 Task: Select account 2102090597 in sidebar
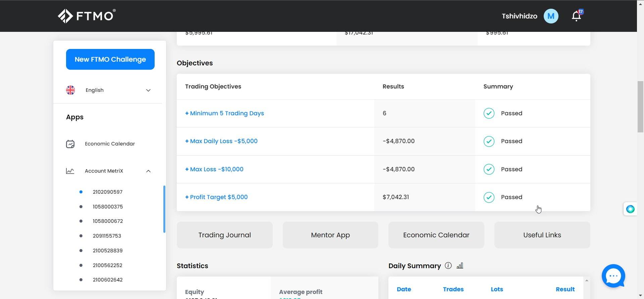tap(107, 192)
